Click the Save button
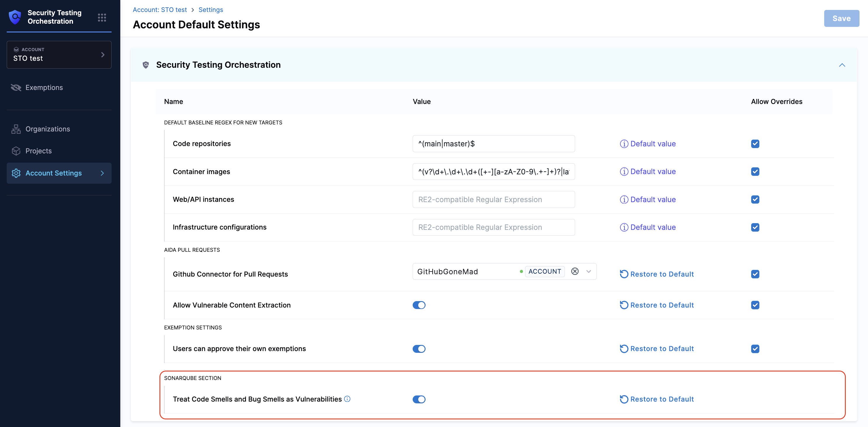The width and height of the screenshot is (868, 427). click(841, 18)
